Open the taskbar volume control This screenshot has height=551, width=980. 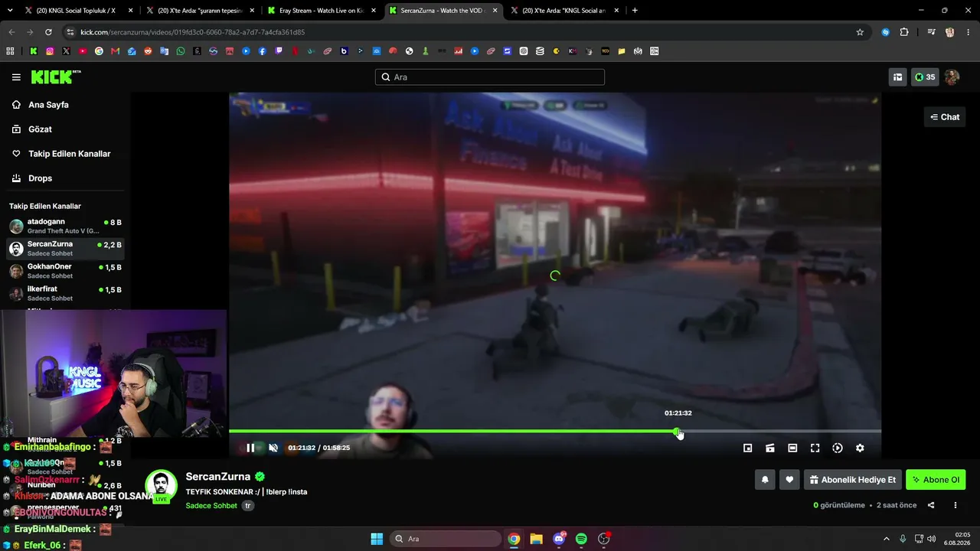[931, 539]
